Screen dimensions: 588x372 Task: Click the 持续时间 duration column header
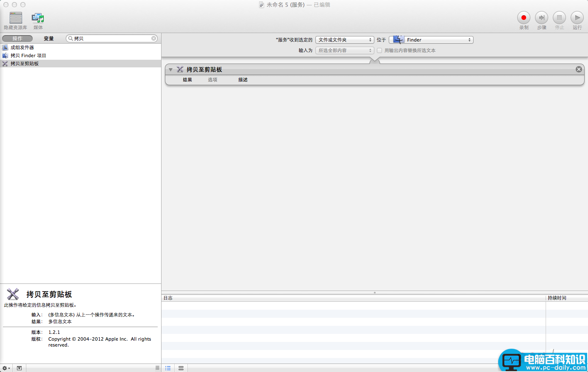[x=567, y=298]
